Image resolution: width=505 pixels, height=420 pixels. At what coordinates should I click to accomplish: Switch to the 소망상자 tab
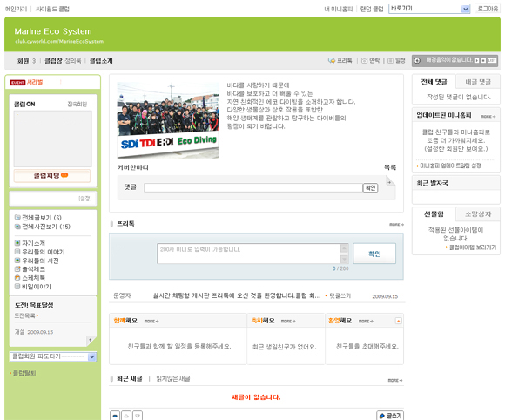pos(478,214)
